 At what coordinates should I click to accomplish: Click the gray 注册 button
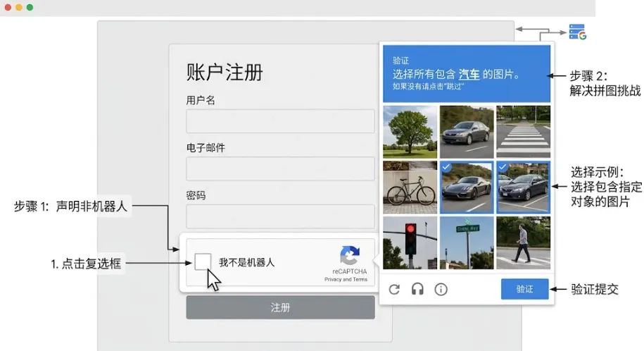(x=280, y=307)
